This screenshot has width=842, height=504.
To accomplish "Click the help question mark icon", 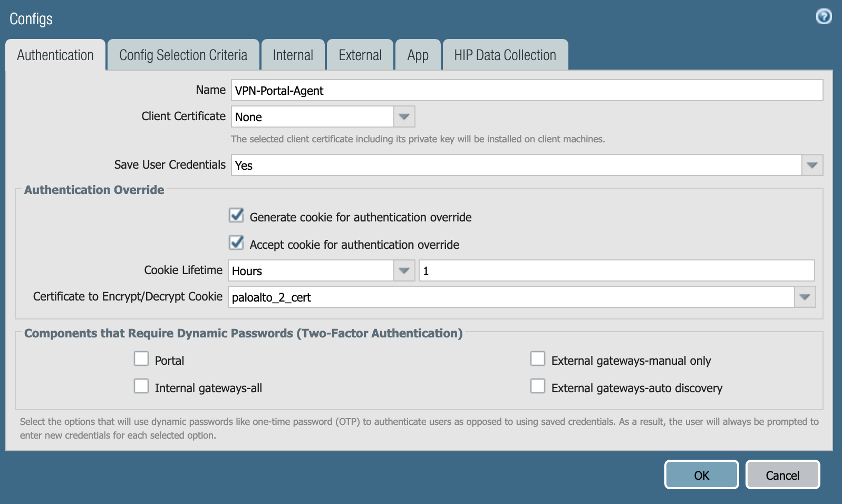I will pyautogui.click(x=824, y=17).
